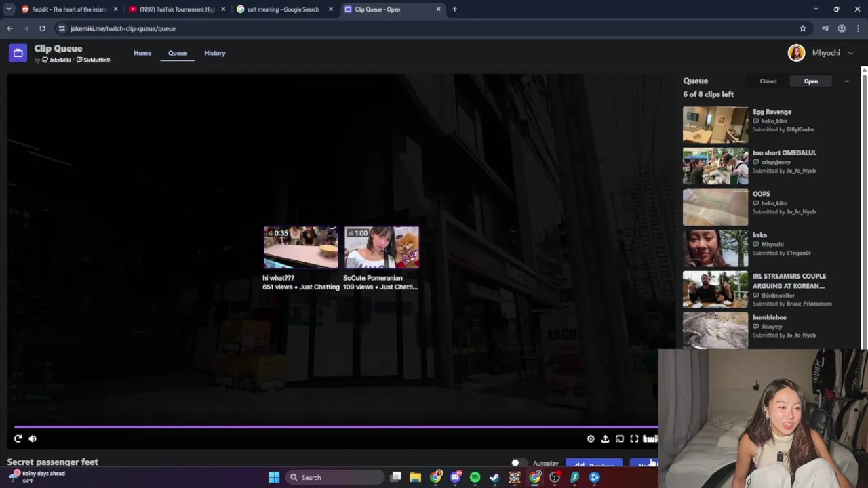
Task: Open Task View on the taskbar
Action: pos(396,477)
